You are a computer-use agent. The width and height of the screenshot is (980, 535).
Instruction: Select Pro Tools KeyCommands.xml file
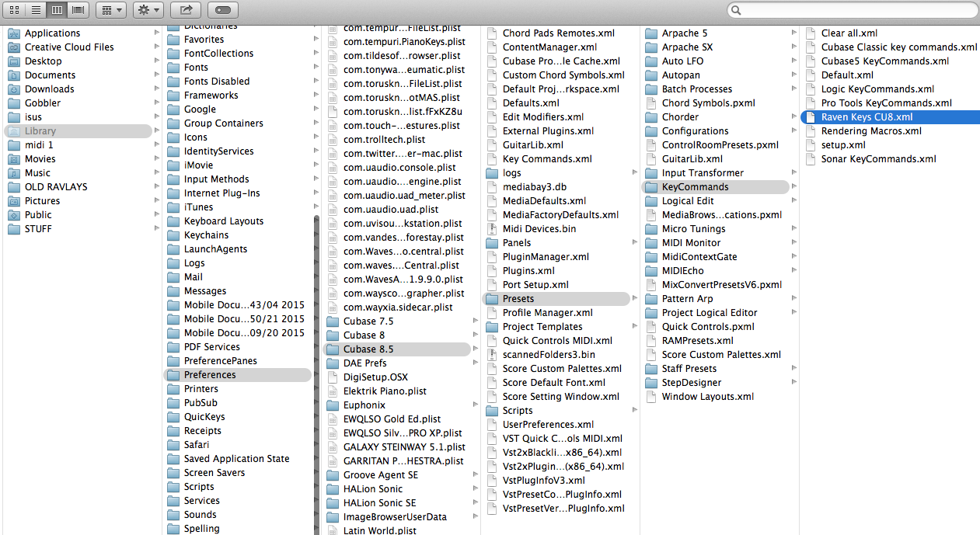886,103
